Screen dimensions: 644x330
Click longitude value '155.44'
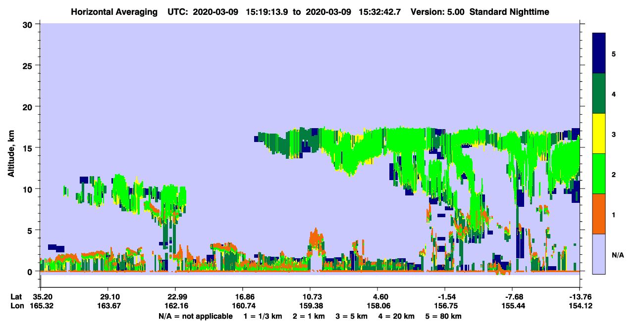coord(512,306)
